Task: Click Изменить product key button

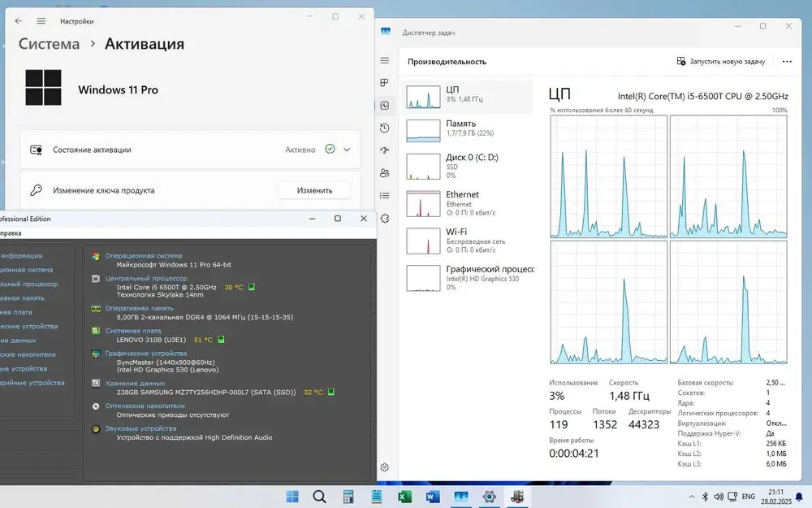Action: click(314, 190)
